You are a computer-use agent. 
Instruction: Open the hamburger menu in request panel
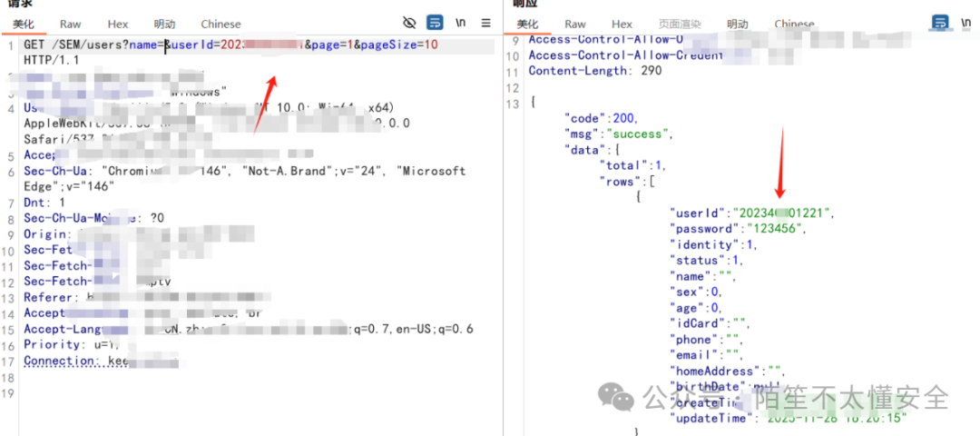pos(485,23)
